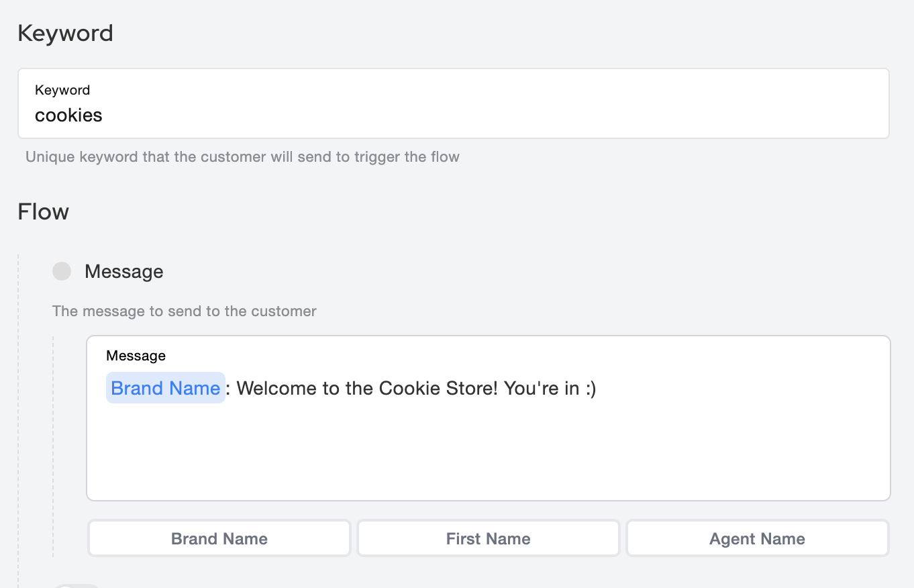Focus the Keyword field containing cookies
This screenshot has height=588, width=914.
click(453, 115)
